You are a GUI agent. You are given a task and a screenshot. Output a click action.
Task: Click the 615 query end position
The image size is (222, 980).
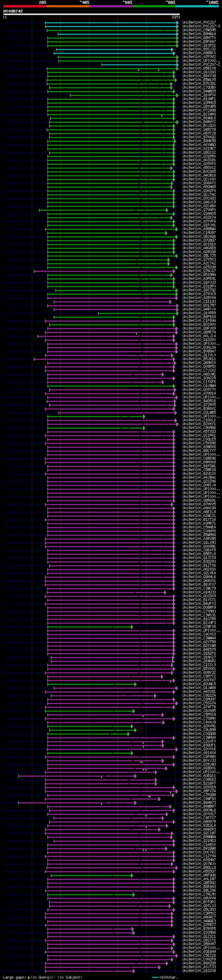(x=175, y=17)
